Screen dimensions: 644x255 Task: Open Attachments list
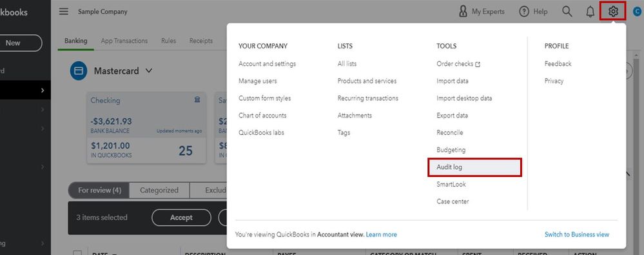[355, 116]
